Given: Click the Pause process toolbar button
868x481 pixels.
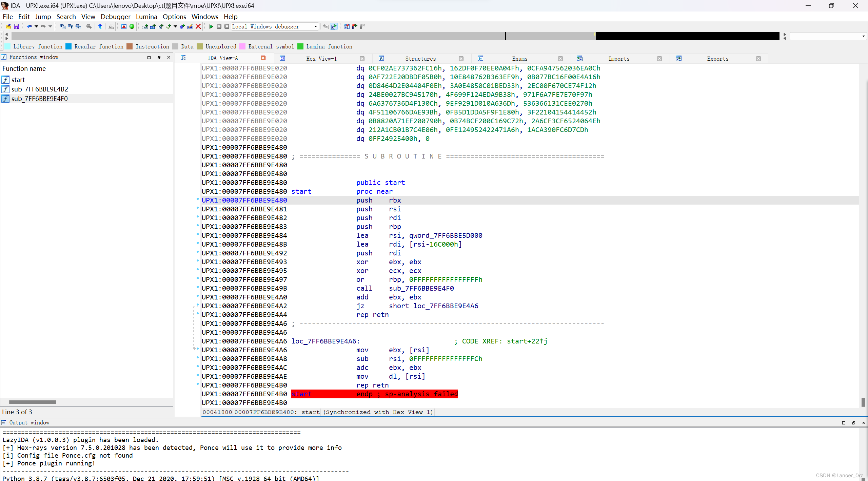Looking at the screenshot, I should pos(219,26).
